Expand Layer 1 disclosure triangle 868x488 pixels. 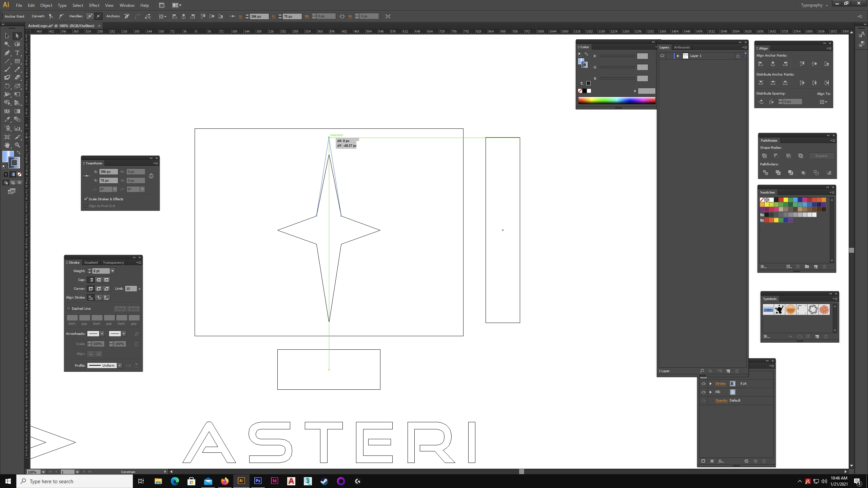coord(678,56)
